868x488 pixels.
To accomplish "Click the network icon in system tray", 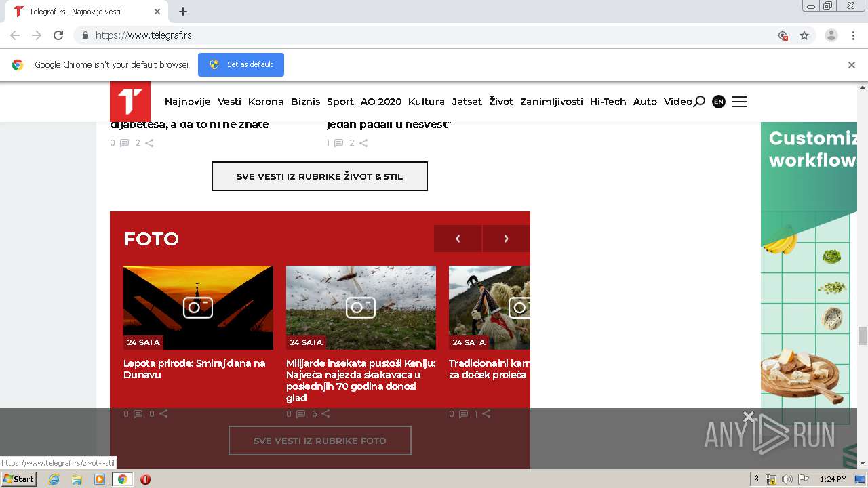I will click(x=771, y=479).
